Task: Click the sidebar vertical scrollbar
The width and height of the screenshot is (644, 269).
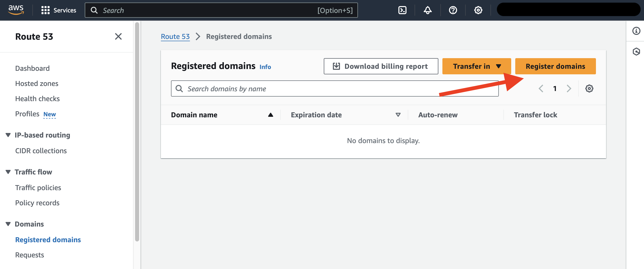Action: 137,131
